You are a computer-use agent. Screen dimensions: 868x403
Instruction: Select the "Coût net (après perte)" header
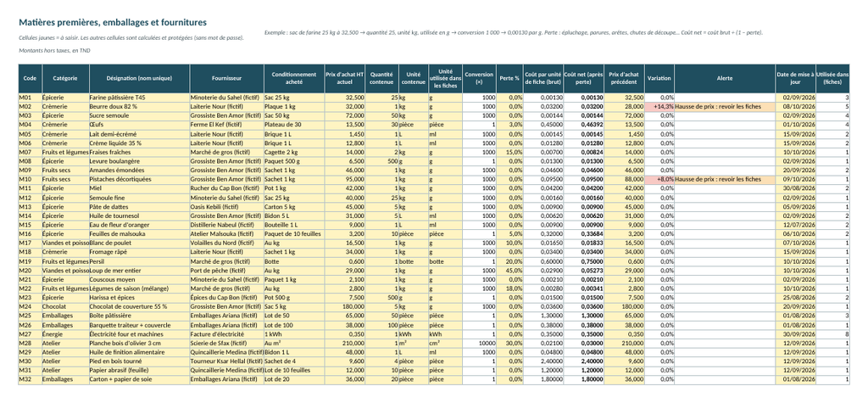point(583,79)
